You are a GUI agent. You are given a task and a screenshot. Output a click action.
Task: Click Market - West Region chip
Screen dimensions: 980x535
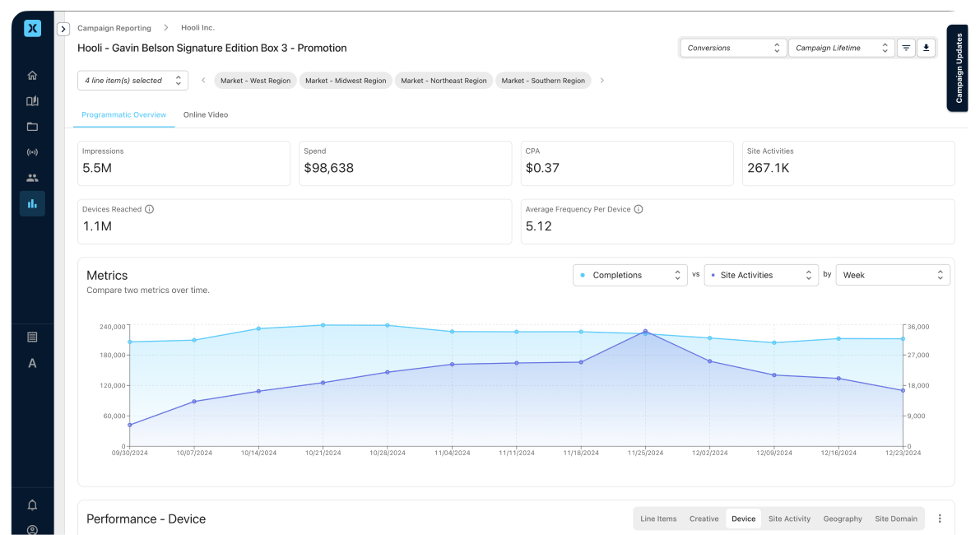pyautogui.click(x=256, y=81)
